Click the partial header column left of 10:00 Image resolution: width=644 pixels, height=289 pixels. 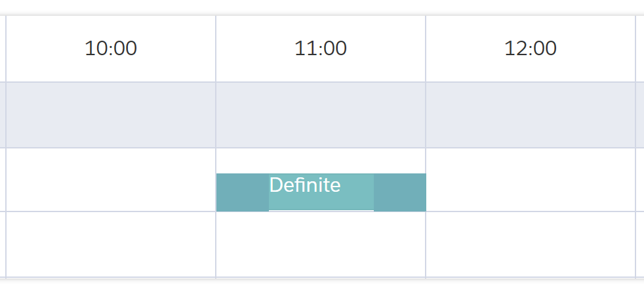pyautogui.click(x=3, y=49)
